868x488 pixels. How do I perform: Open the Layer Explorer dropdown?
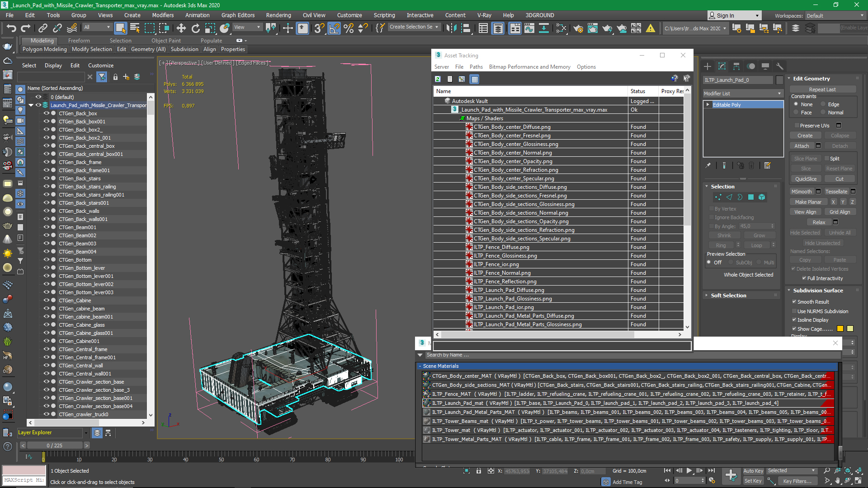pos(86,433)
